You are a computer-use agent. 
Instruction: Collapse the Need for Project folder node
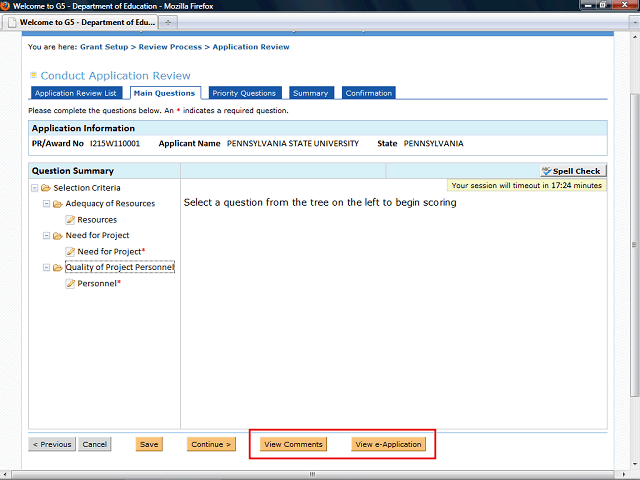click(x=47, y=236)
